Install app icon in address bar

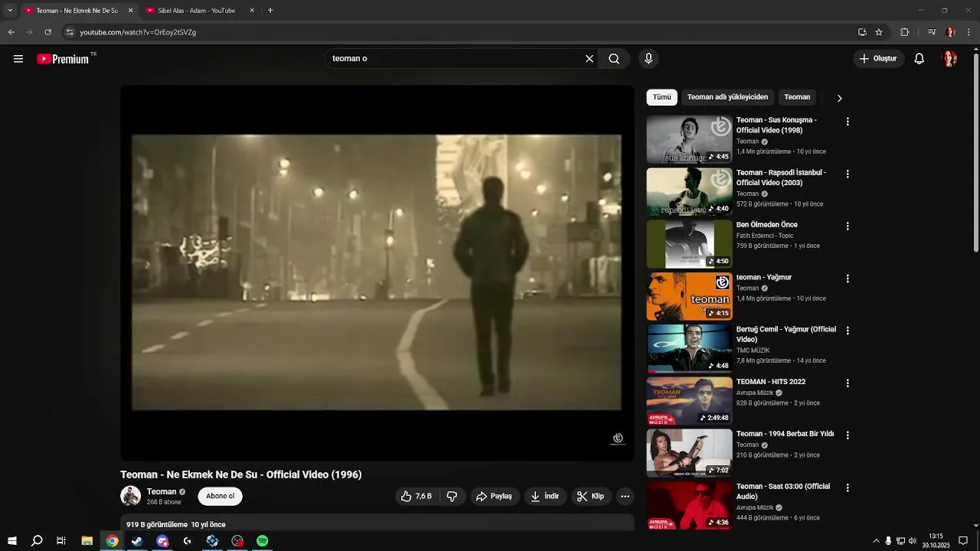click(x=862, y=32)
